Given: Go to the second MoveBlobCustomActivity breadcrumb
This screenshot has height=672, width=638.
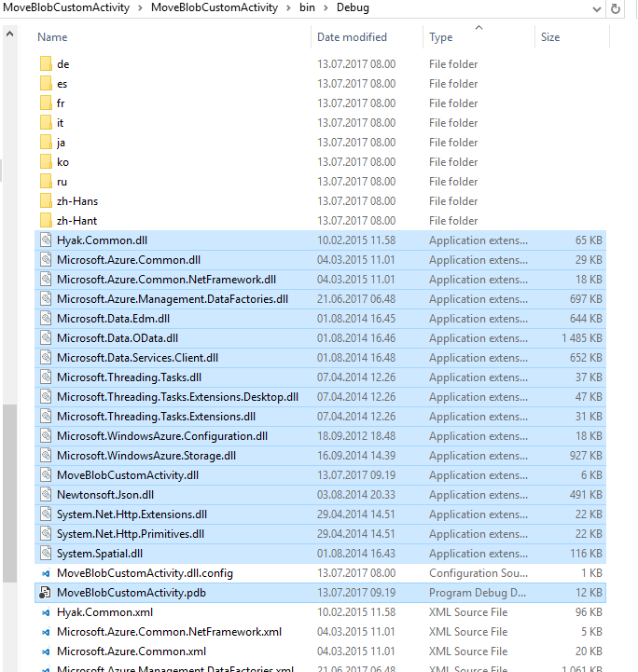Looking at the screenshot, I should [215, 7].
